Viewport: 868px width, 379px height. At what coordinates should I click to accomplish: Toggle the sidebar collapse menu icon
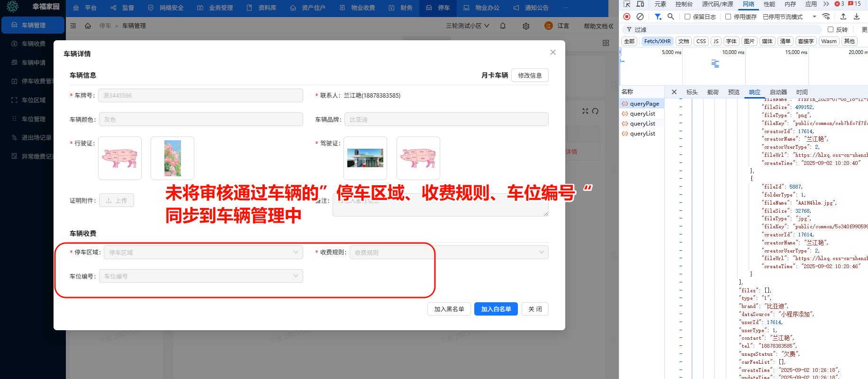pyautogui.click(x=73, y=26)
